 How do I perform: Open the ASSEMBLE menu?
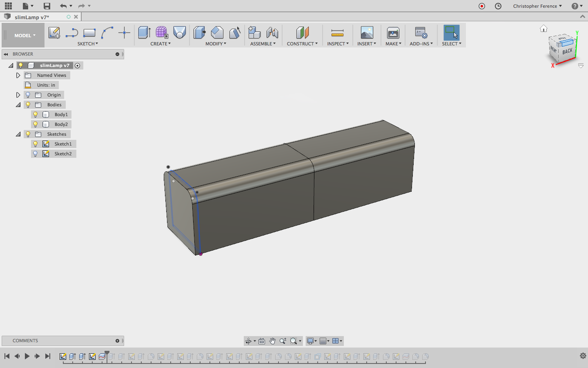tap(263, 44)
